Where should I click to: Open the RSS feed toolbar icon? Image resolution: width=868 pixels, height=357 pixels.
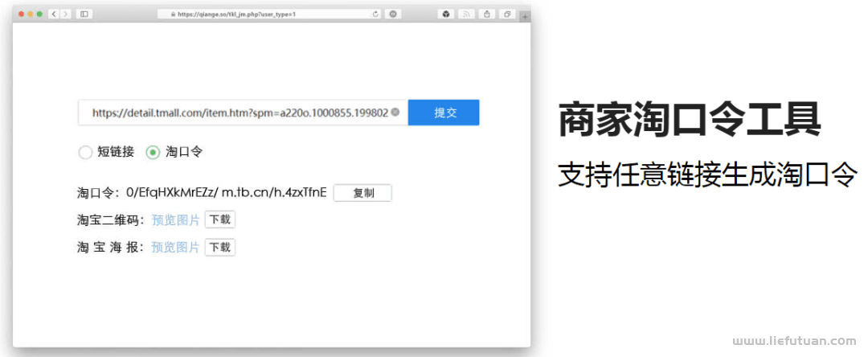tap(466, 14)
